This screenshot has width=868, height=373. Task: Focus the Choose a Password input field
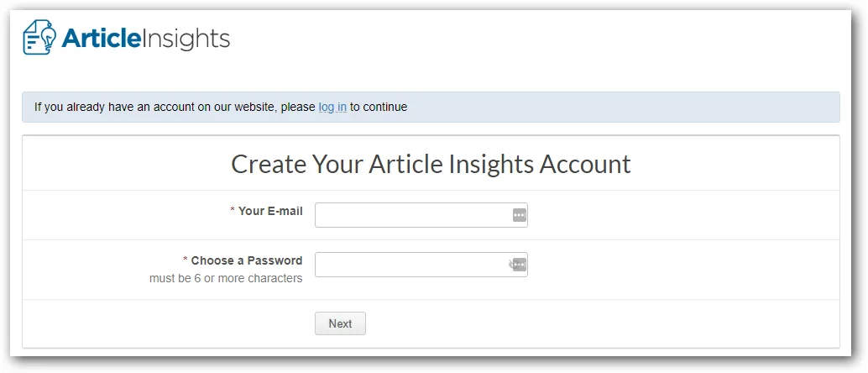click(x=421, y=265)
